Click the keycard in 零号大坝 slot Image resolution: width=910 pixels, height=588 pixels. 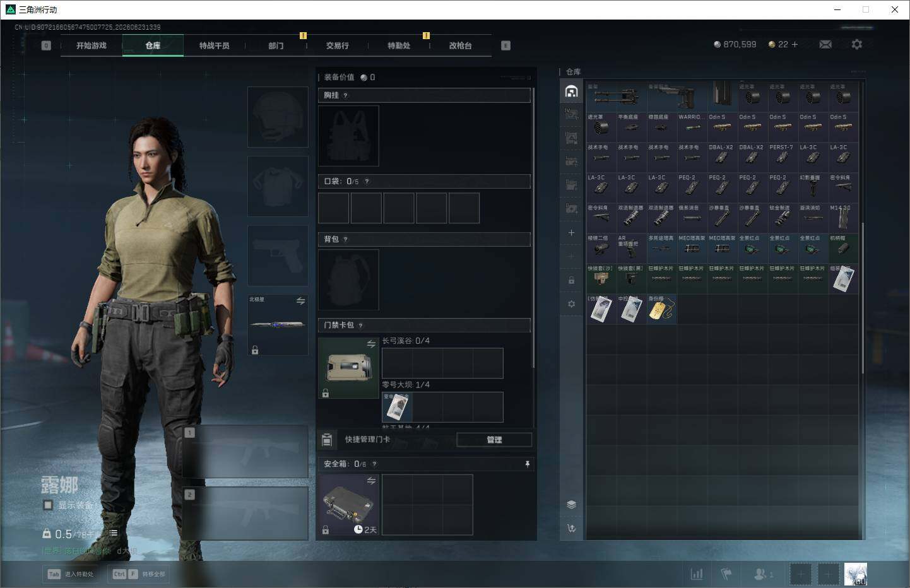click(397, 407)
